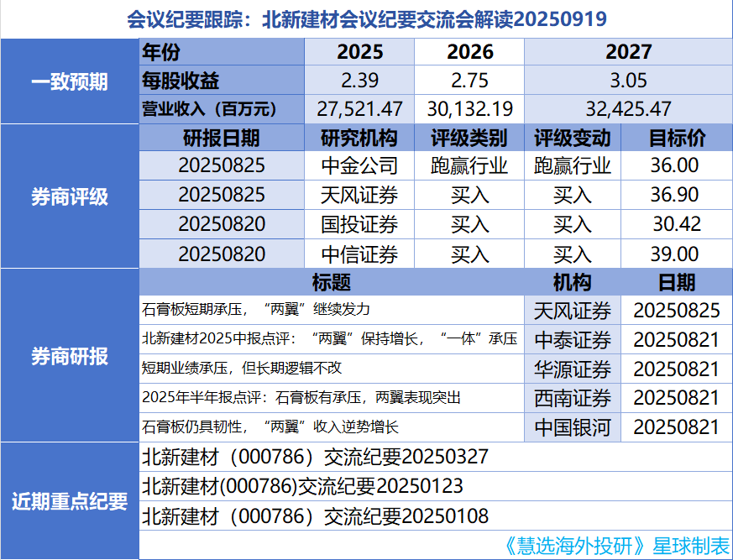Click the 天风证券 cell in the ratings table

click(x=359, y=195)
